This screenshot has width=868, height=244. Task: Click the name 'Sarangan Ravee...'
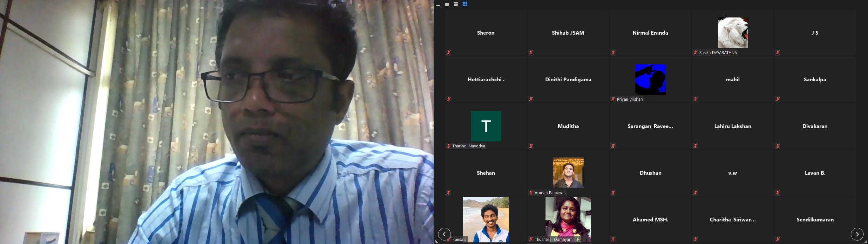pos(650,126)
